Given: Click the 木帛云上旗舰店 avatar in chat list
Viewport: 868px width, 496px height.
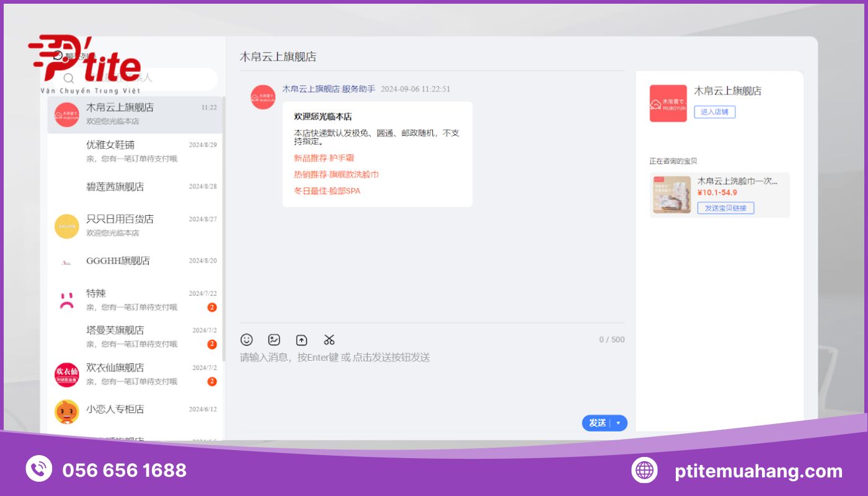Looking at the screenshot, I should tap(66, 115).
